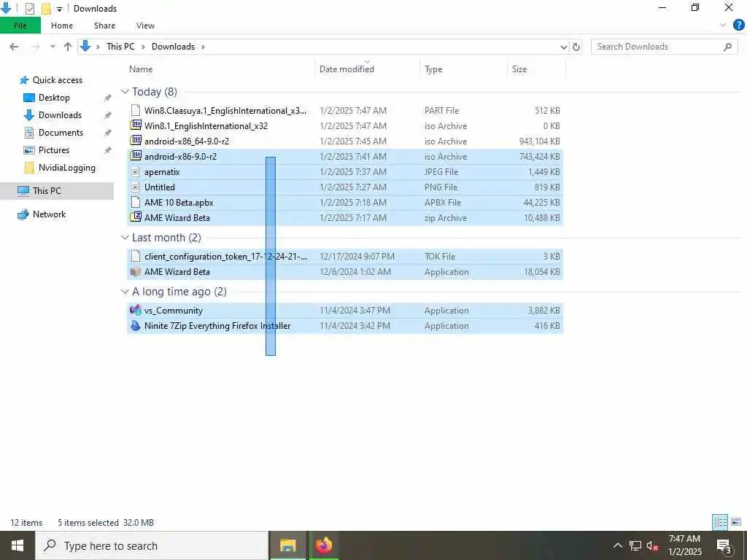Open address bar history dropdown
Image resolution: width=747 pixels, height=560 pixels.
(x=564, y=47)
